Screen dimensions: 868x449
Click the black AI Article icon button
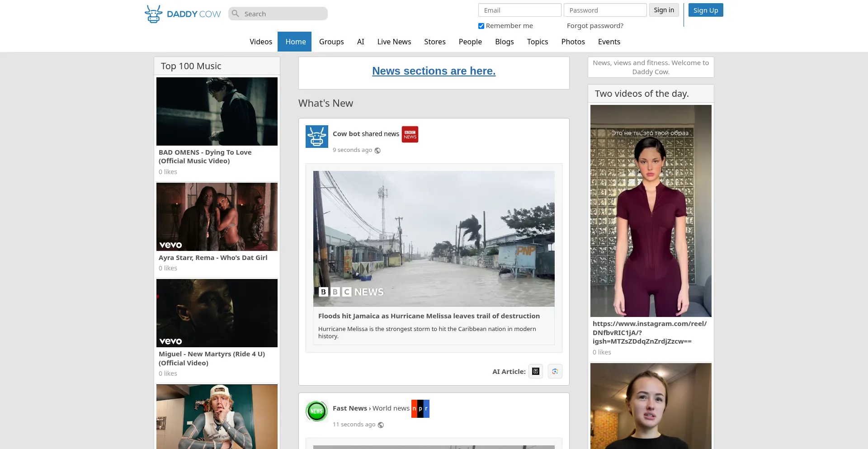(536, 371)
